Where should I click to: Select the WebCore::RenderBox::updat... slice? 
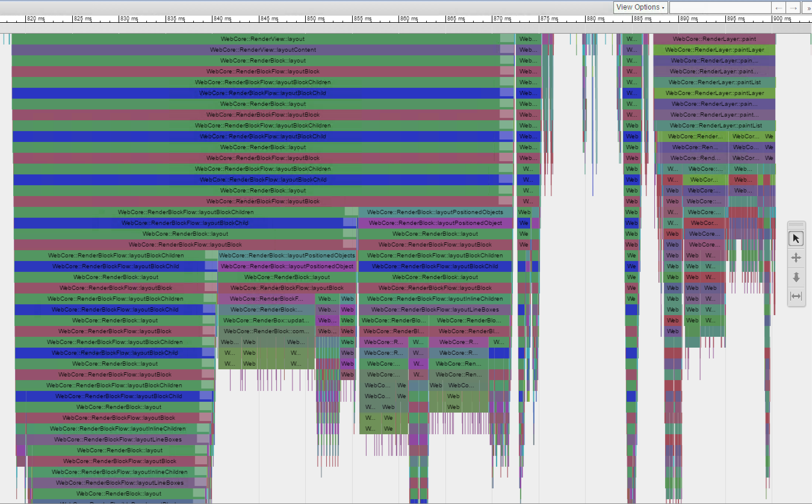point(266,320)
